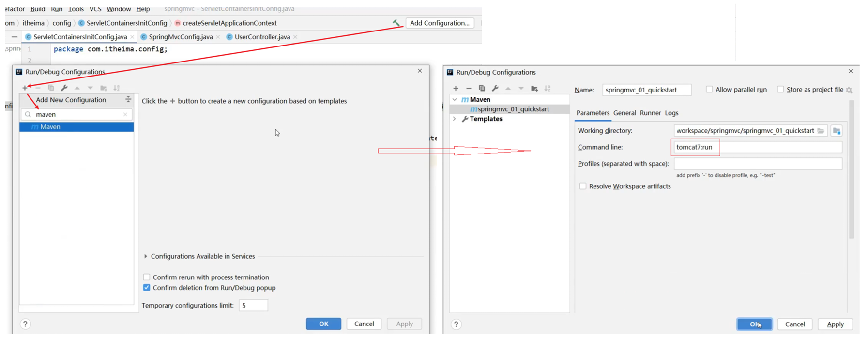Expand Configurations Available in Services
The height and width of the screenshot is (339, 868).
(x=146, y=256)
